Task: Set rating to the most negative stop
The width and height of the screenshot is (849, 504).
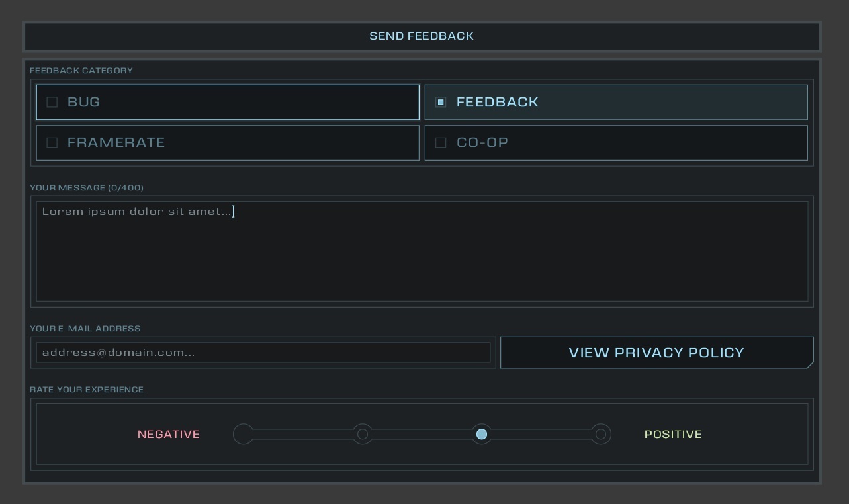Action: point(244,435)
